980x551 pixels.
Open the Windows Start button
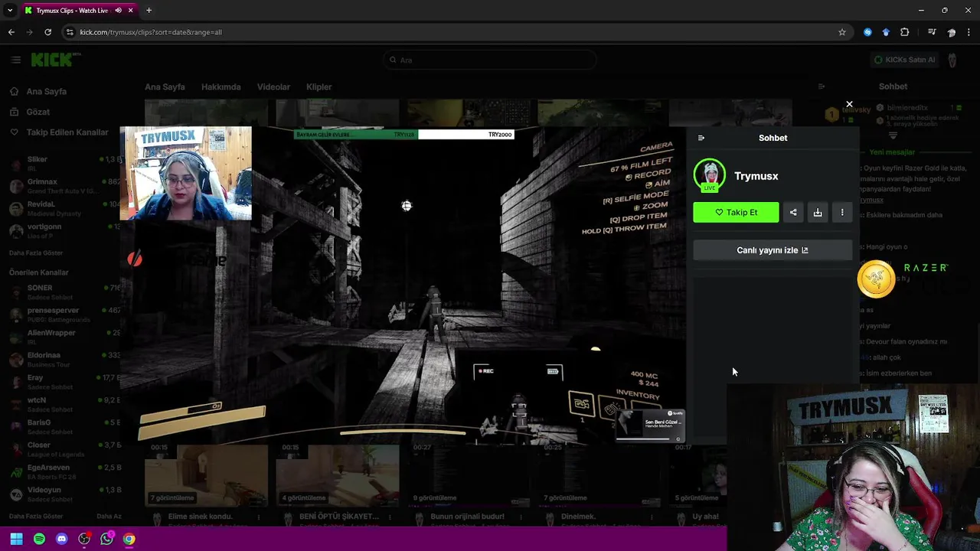[16, 539]
